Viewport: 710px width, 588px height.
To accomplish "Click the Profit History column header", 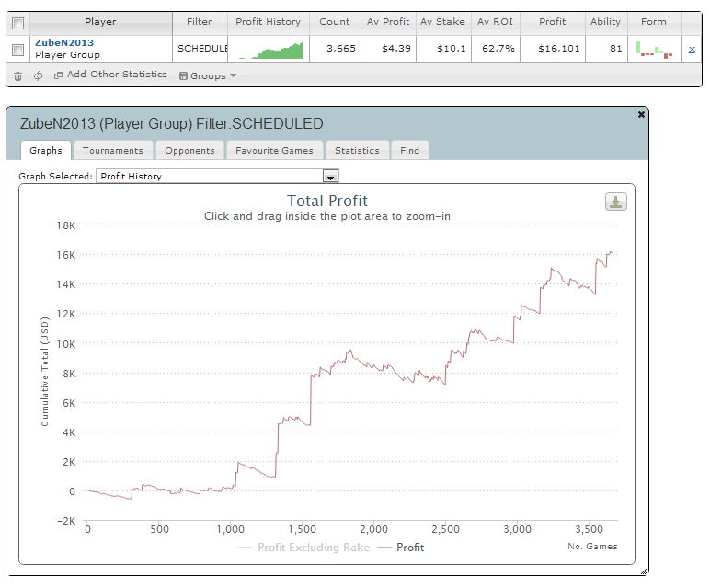I will pyautogui.click(x=268, y=22).
